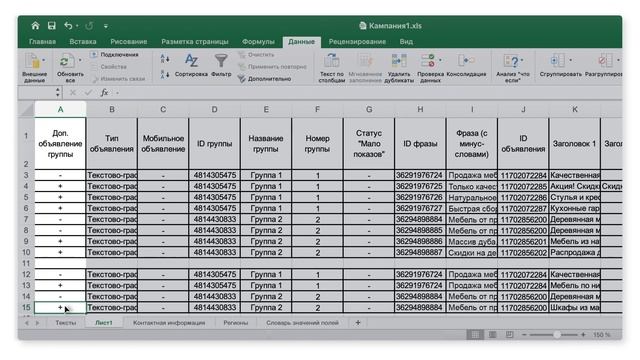This screenshot has height=360, width=640.
Task: Open the Вид tab
Action: pos(406,42)
